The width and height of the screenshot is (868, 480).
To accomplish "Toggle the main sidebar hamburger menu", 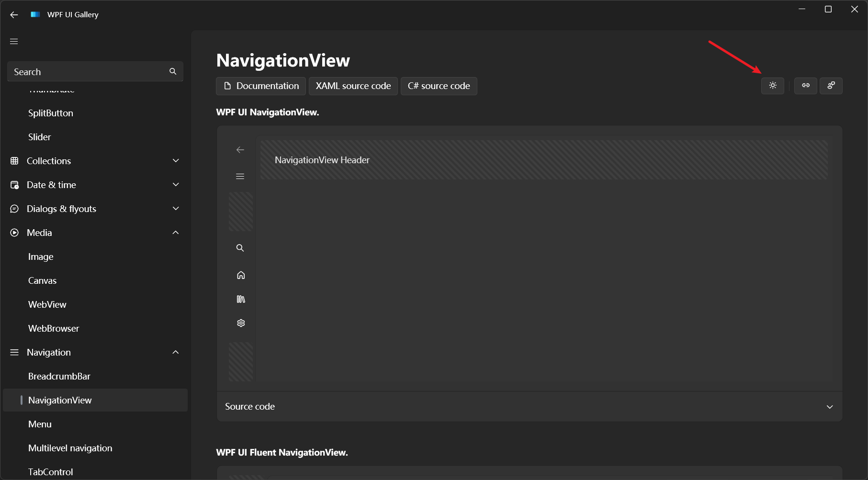I will coord(14,42).
